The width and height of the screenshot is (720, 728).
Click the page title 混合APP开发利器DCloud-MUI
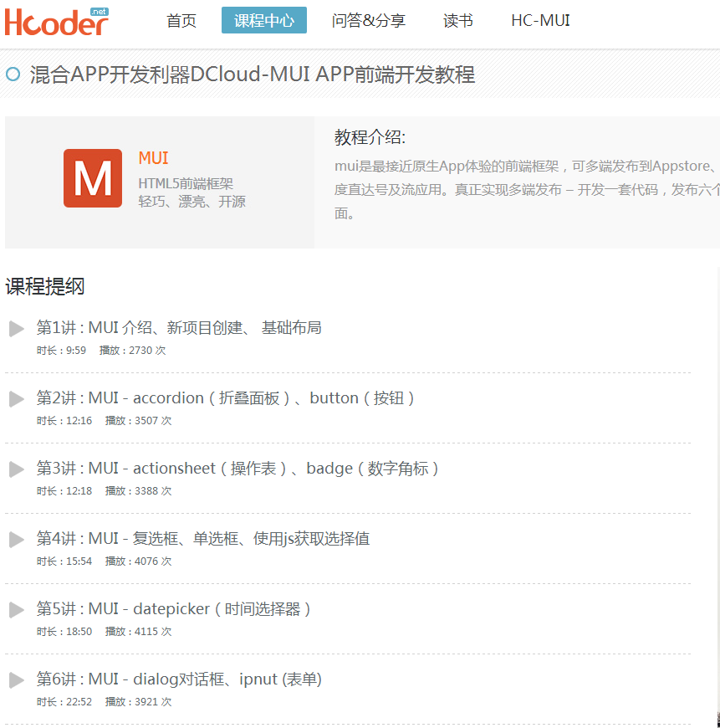253,74
